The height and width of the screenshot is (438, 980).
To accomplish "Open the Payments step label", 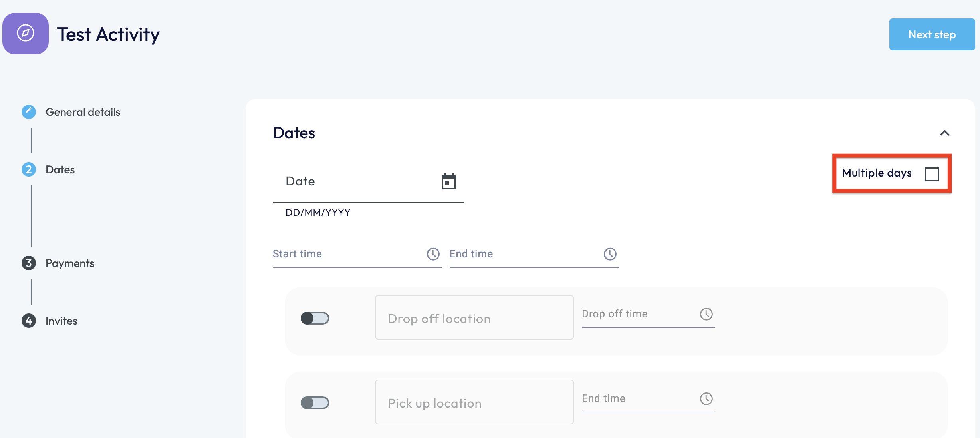I will [x=70, y=263].
